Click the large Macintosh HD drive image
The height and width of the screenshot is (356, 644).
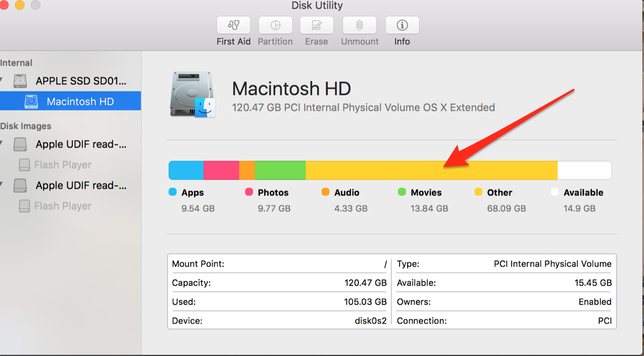pyautogui.click(x=193, y=96)
